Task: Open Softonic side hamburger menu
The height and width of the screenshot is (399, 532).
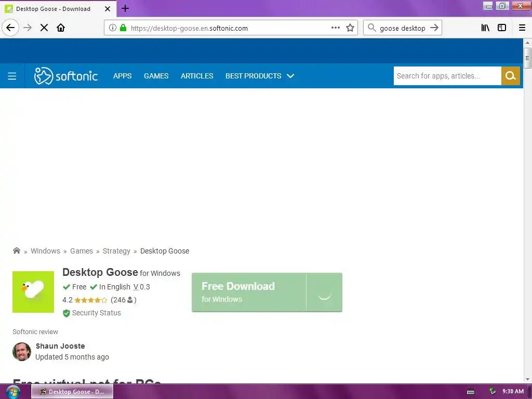Action: (x=12, y=76)
